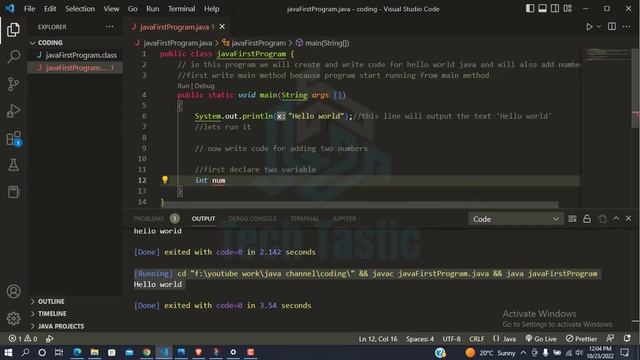
Task: Switch to the JUPYTER tab
Action: (344, 219)
